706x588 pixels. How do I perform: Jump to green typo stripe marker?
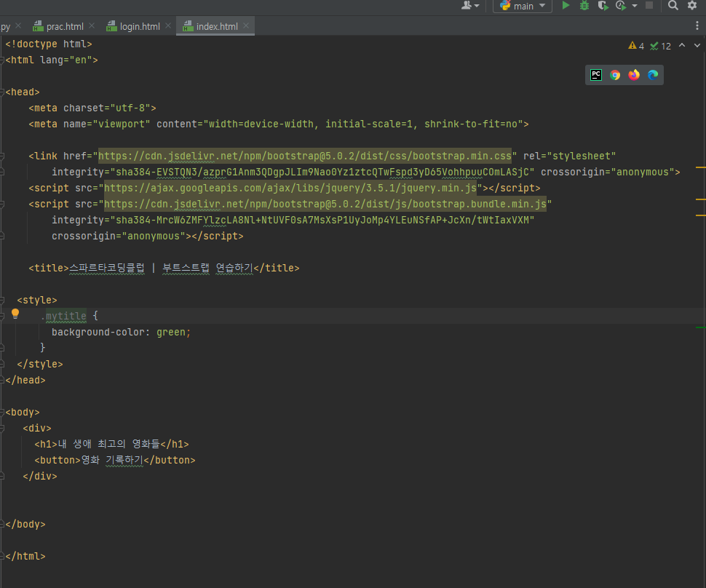click(701, 327)
